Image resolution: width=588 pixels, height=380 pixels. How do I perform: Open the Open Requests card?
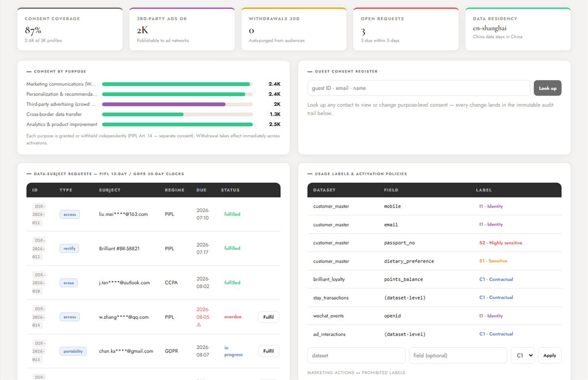[406, 29]
